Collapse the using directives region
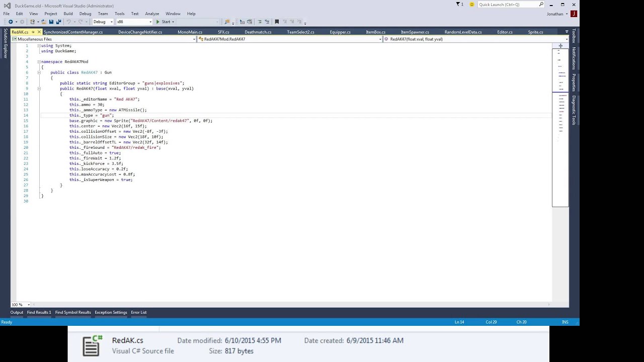 pos(39,46)
